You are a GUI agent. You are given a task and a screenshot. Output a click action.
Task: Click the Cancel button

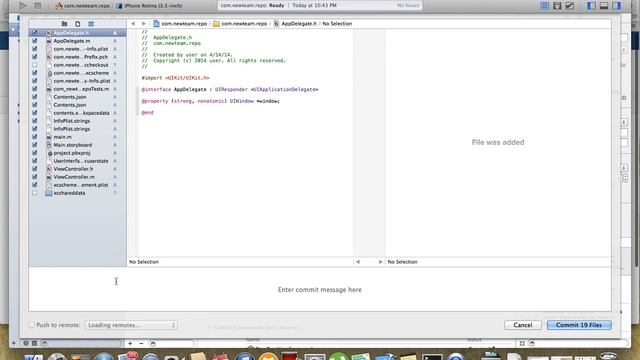pos(523,325)
